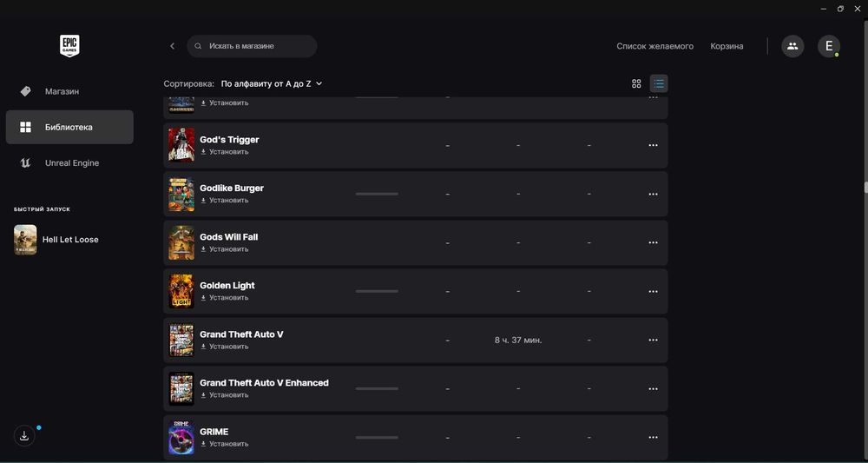The width and height of the screenshot is (868, 463).
Task: Click the Epic Games logo
Action: coord(69,46)
